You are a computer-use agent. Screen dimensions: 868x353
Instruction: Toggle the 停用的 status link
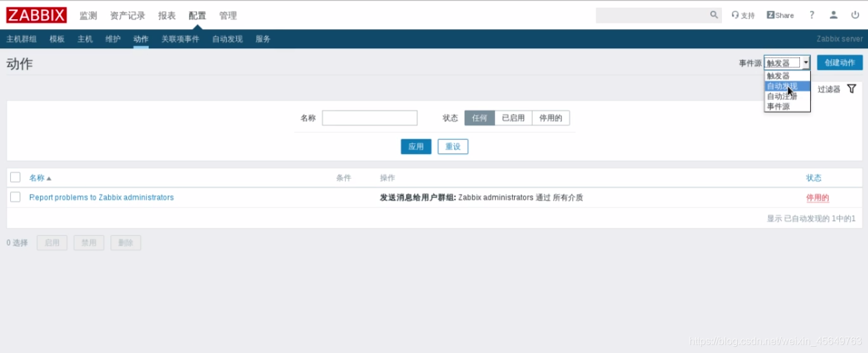818,198
